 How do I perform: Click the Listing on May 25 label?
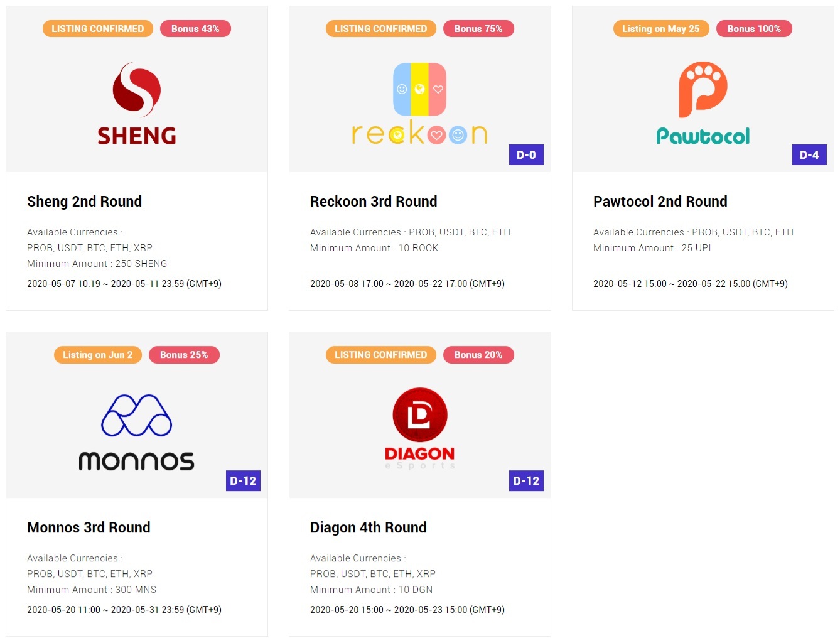pos(661,29)
